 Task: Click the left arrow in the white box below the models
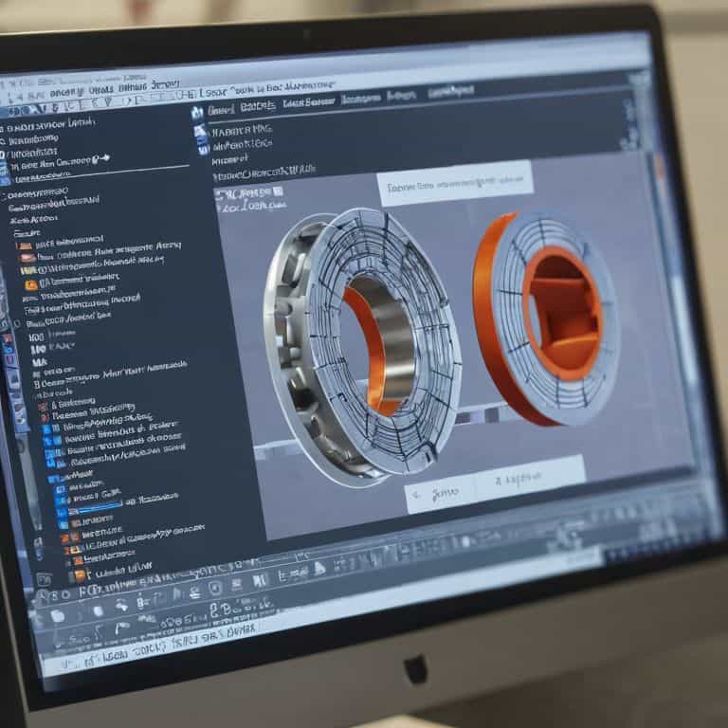coord(417,495)
